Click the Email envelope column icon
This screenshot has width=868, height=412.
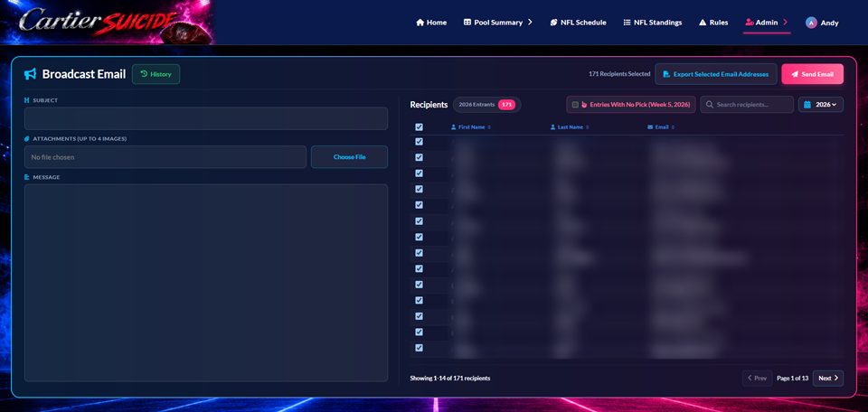point(650,127)
